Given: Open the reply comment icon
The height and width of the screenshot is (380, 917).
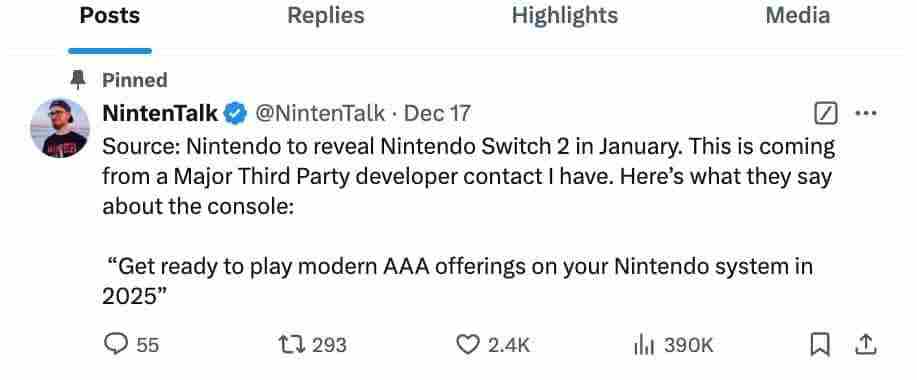Looking at the screenshot, I should (116, 344).
